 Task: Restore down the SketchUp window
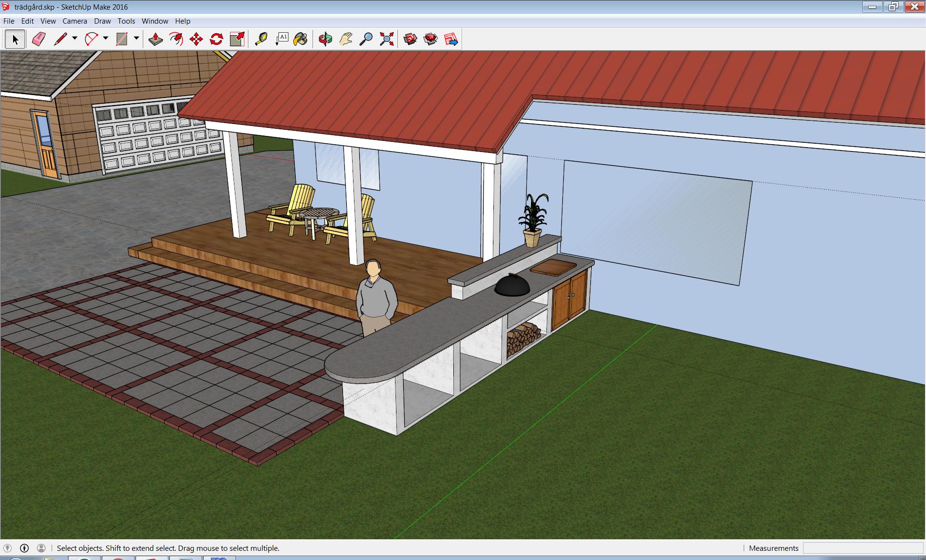pos(893,7)
